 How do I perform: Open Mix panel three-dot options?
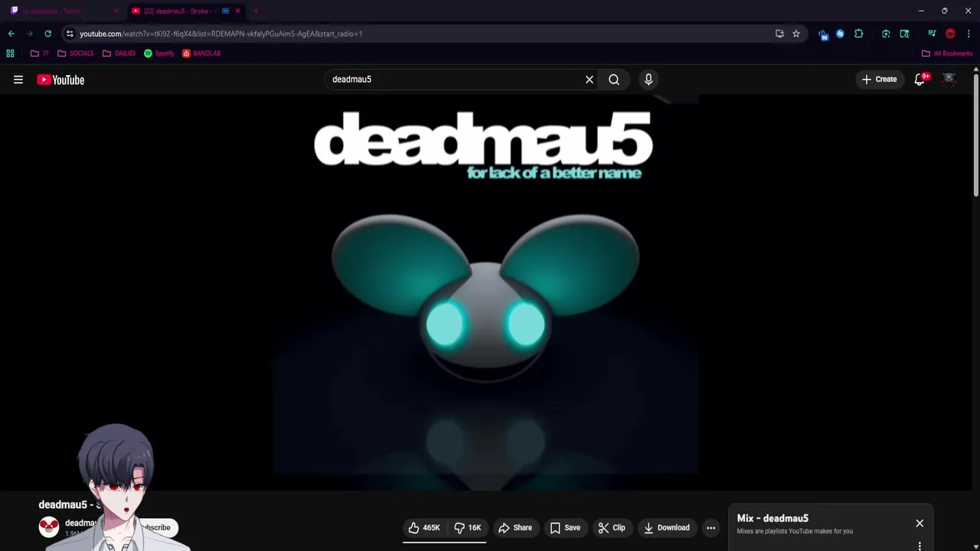coord(920,546)
